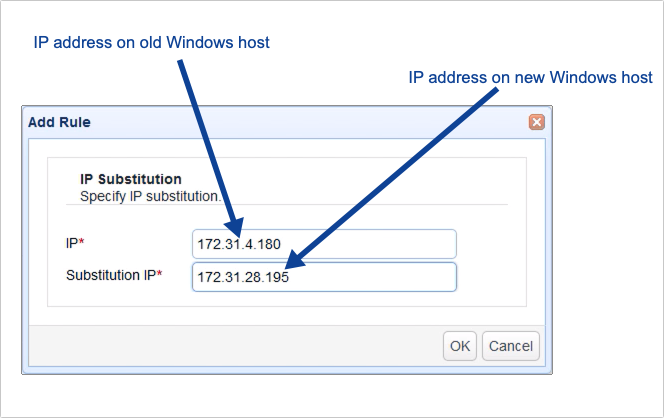Click the 'IP address on new Windows host' annotation
664x418 pixels.
[x=531, y=77]
